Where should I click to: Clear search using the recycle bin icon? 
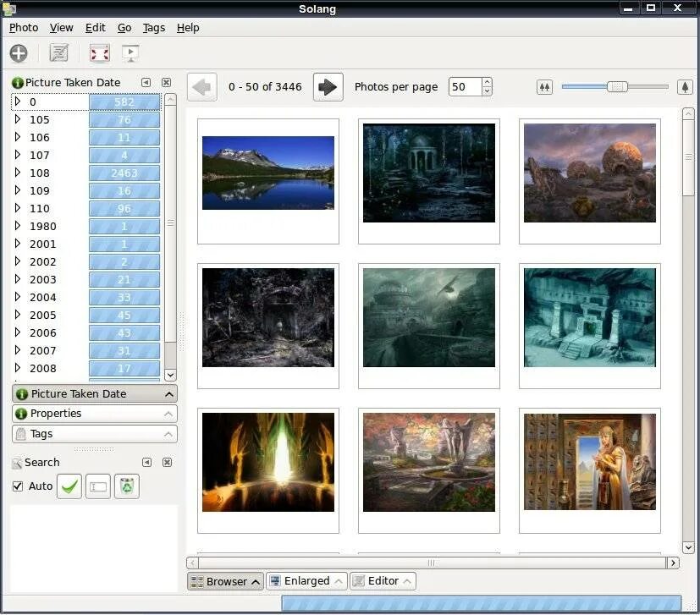coord(127,486)
